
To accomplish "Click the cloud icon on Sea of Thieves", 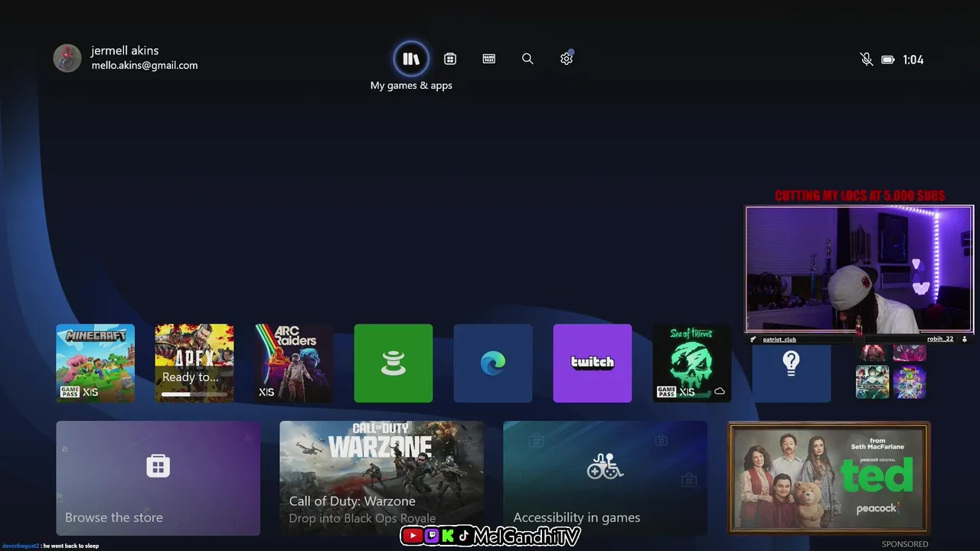I will point(719,391).
